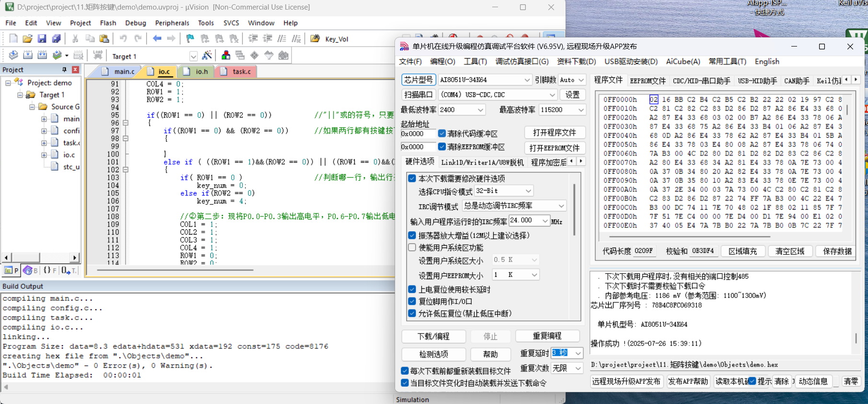This screenshot has width=868, height=404.
Task: Click the code start address 0x0000 field
Action: point(418,133)
